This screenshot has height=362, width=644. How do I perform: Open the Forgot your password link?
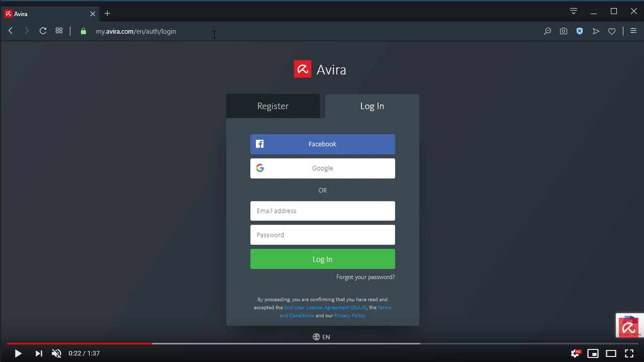[365, 277]
